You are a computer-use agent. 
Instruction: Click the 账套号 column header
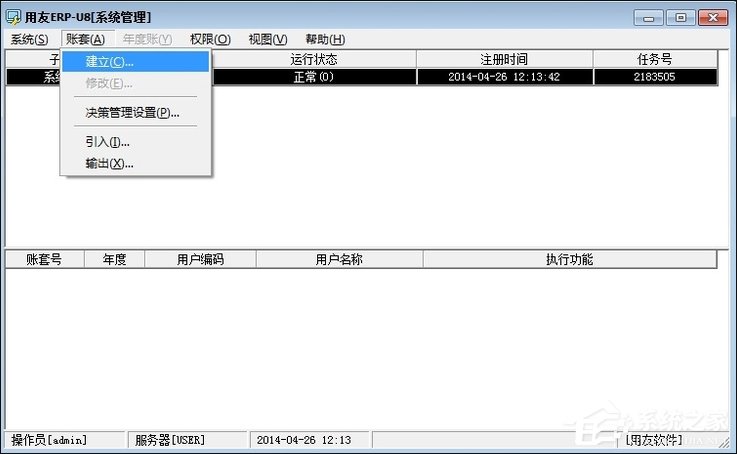[44, 259]
